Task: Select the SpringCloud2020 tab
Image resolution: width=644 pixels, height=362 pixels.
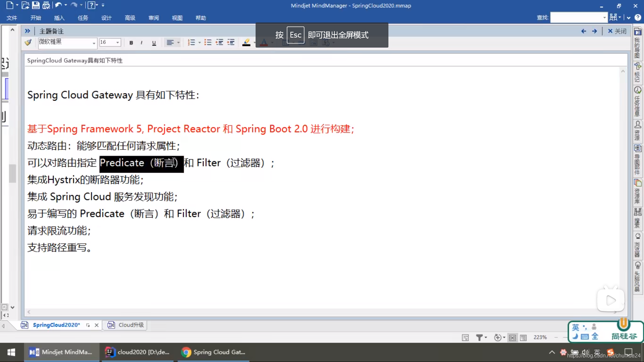Action: (57, 325)
